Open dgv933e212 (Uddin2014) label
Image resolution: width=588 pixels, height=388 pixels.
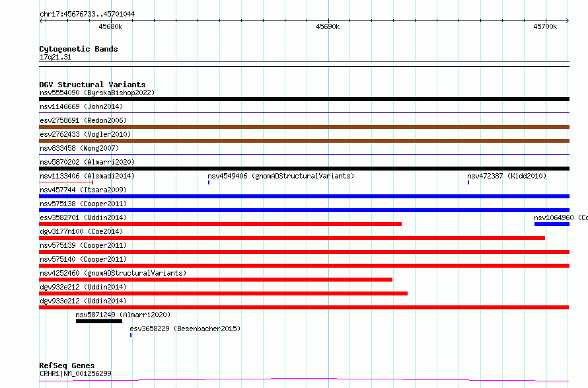click(83, 301)
